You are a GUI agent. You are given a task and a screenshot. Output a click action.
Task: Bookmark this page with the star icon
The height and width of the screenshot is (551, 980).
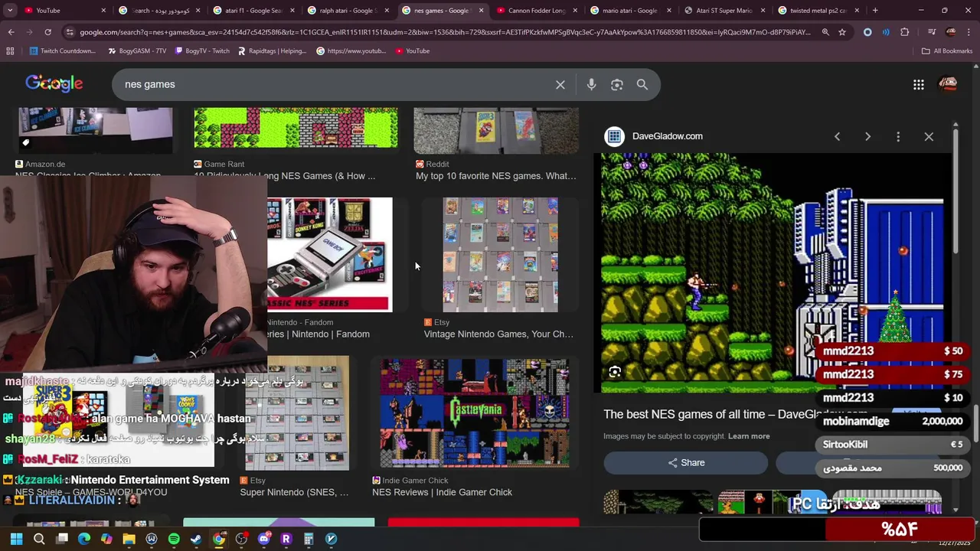click(x=842, y=32)
